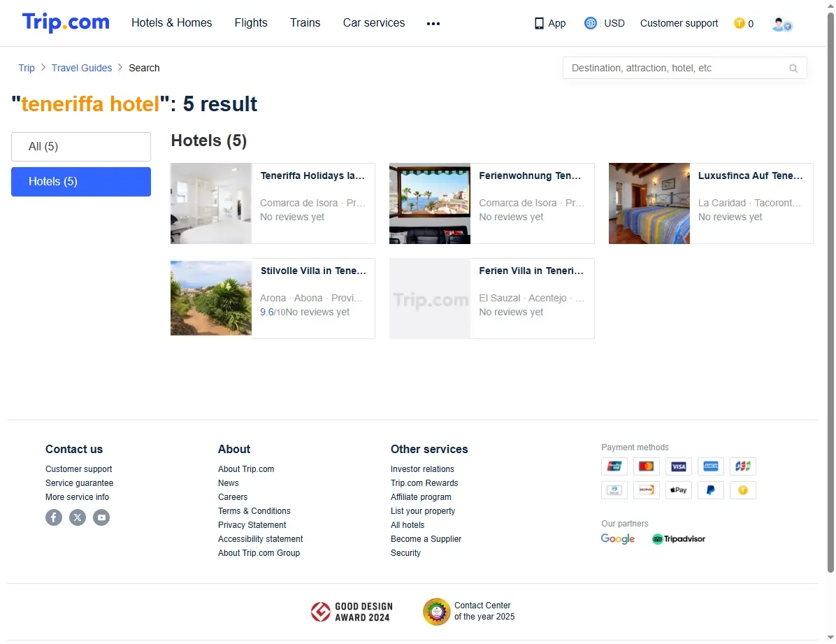Open Luxusfinca Auf Tene... hotel image

click(649, 203)
